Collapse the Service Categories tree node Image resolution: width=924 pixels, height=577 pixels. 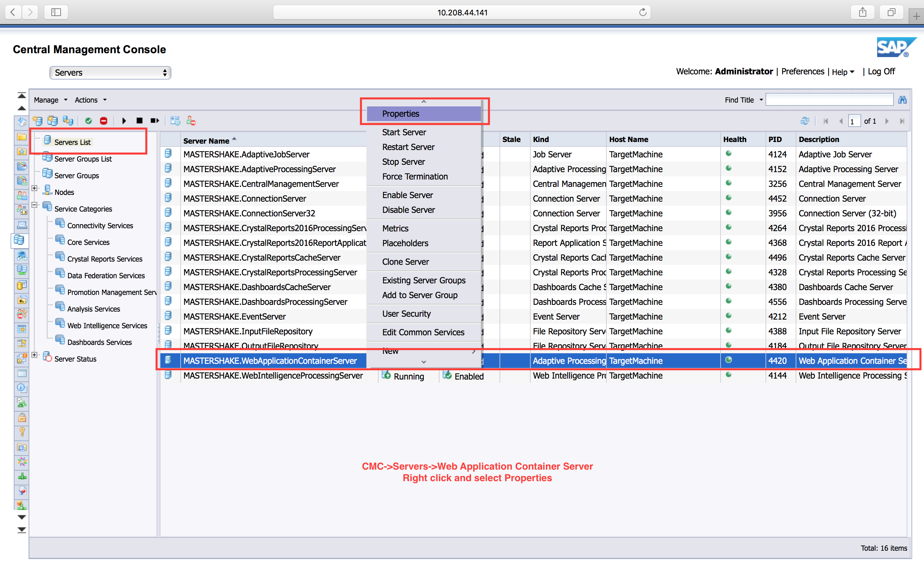(35, 205)
